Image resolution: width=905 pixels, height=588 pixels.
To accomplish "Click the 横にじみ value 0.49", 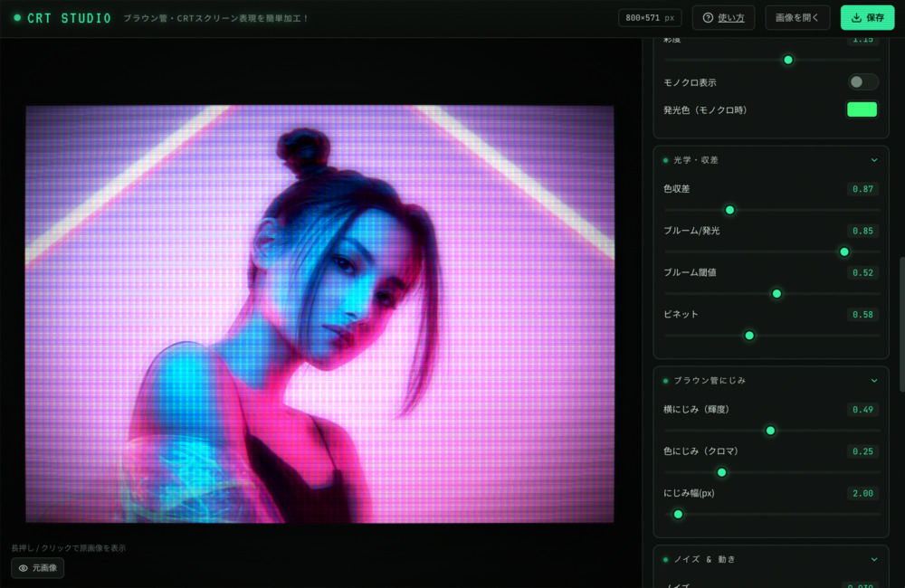I will click(x=862, y=410).
